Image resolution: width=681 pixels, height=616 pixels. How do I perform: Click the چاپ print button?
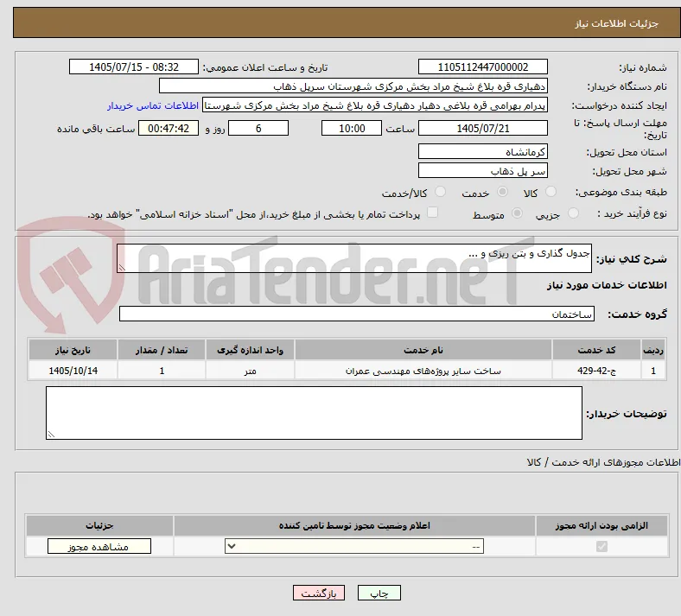point(379,593)
